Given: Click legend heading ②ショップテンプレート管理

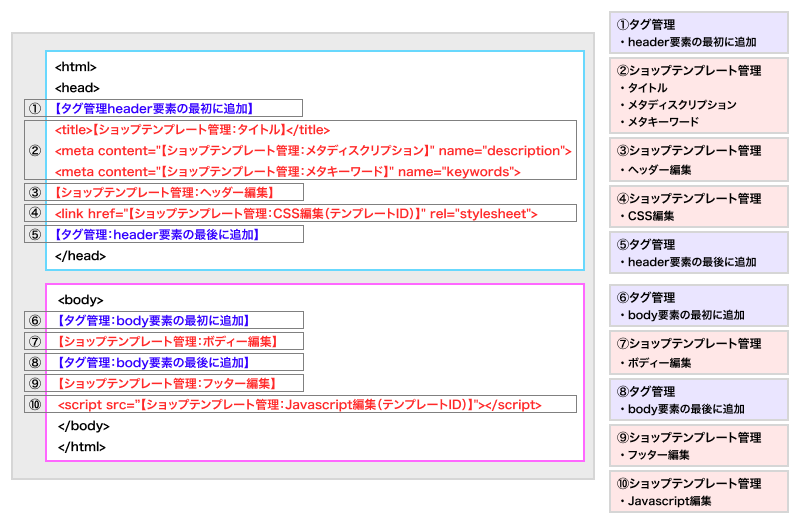Looking at the screenshot, I should (689, 70).
